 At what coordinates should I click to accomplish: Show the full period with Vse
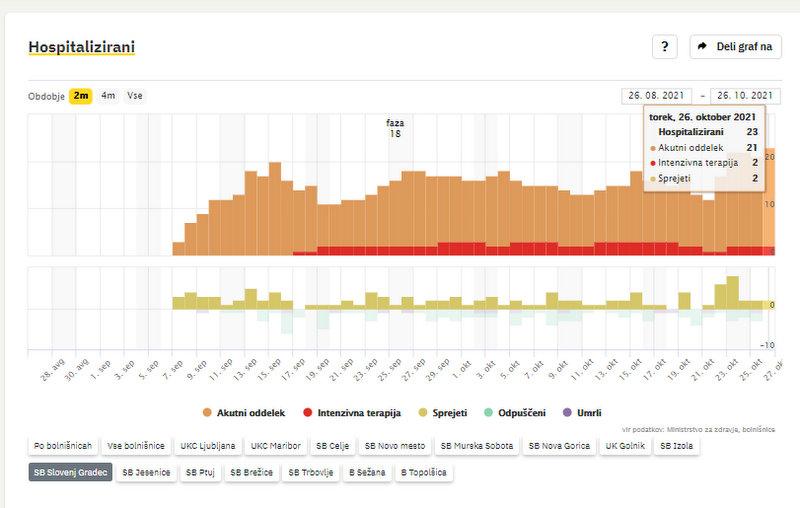[x=134, y=96]
